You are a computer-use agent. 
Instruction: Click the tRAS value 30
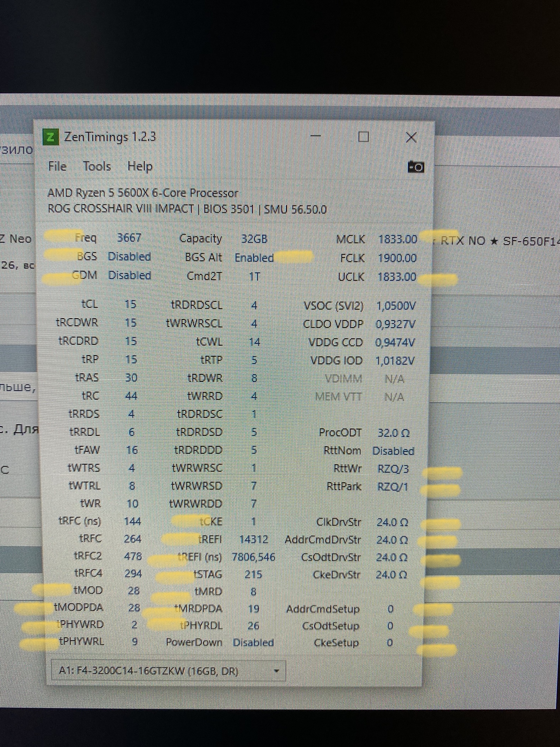pos(131,377)
